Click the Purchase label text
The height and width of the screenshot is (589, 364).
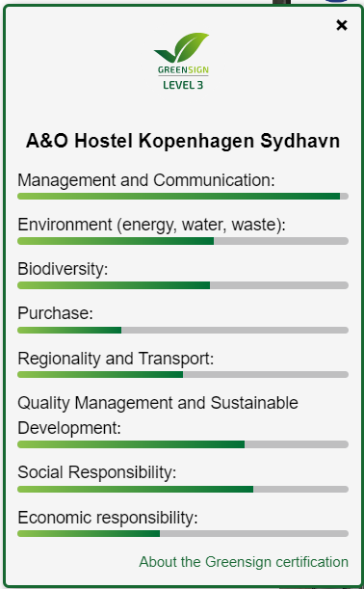[x=55, y=313]
